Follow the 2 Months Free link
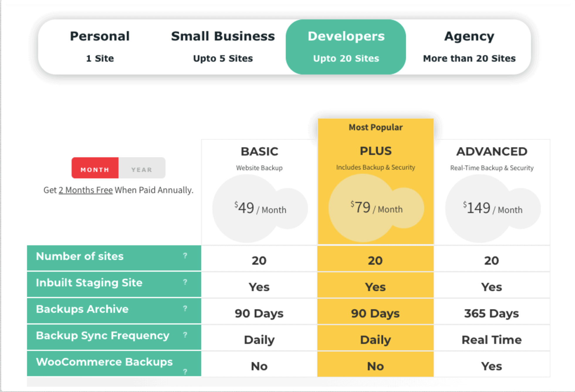 (x=86, y=190)
